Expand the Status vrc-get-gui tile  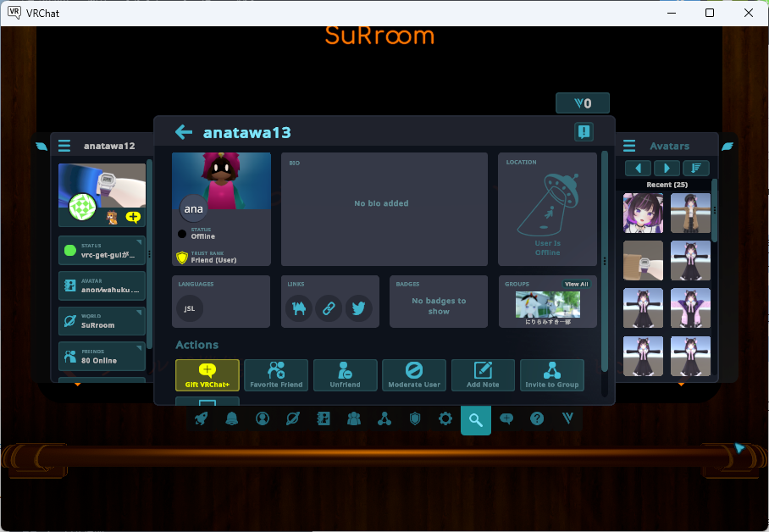102,250
